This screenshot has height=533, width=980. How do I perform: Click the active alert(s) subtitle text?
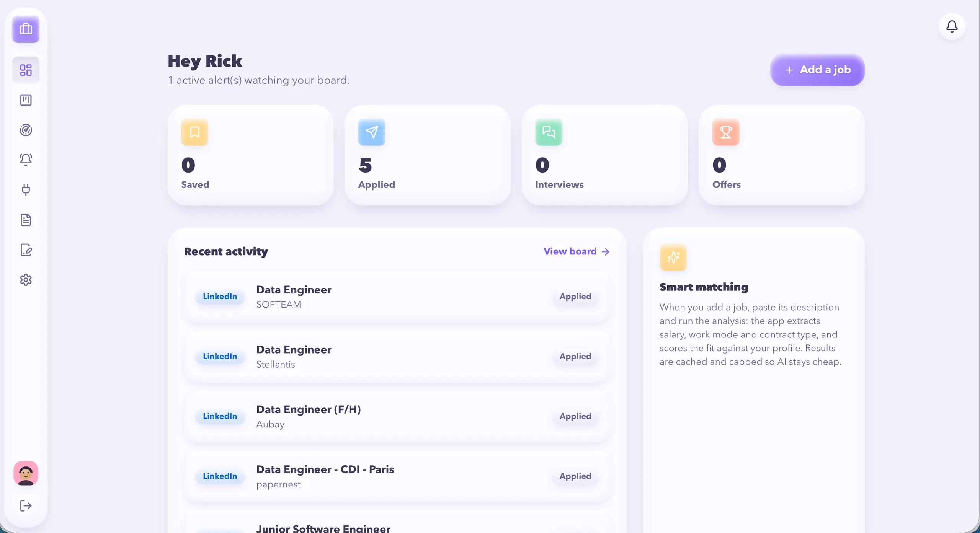[x=258, y=80]
